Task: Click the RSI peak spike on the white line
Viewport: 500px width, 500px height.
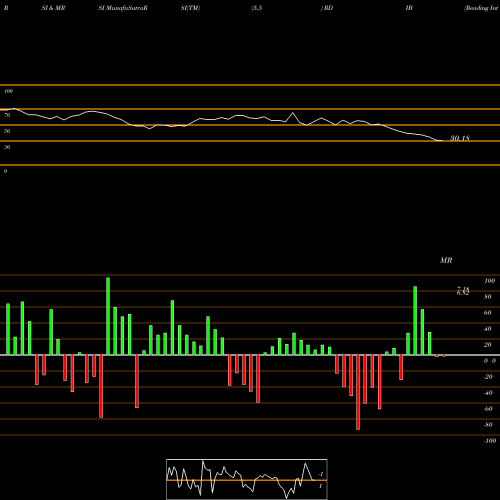Action: [293, 113]
